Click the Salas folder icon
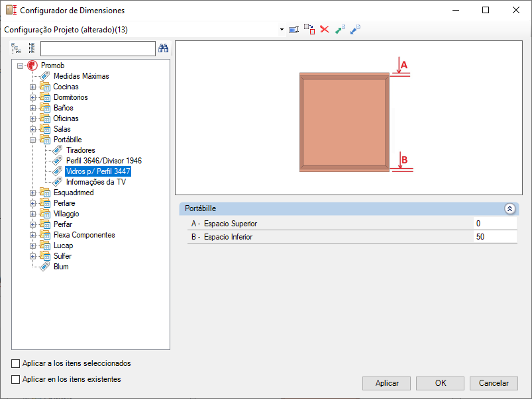Viewport: 532px width, 399px height. pyautogui.click(x=45, y=129)
